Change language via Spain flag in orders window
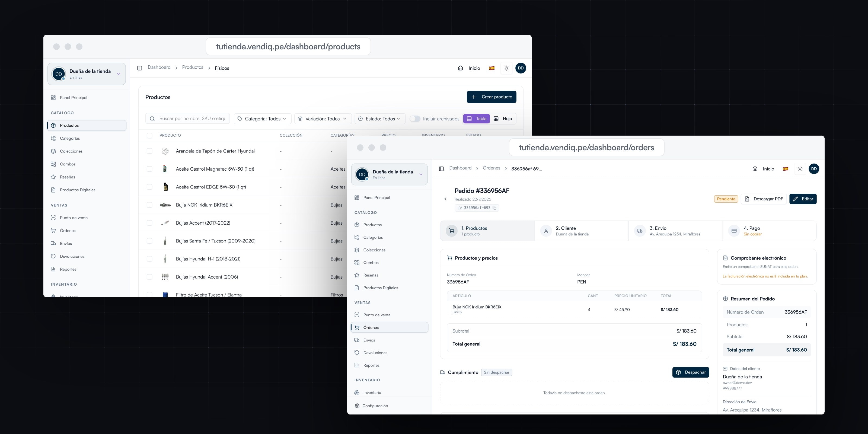 (x=786, y=169)
